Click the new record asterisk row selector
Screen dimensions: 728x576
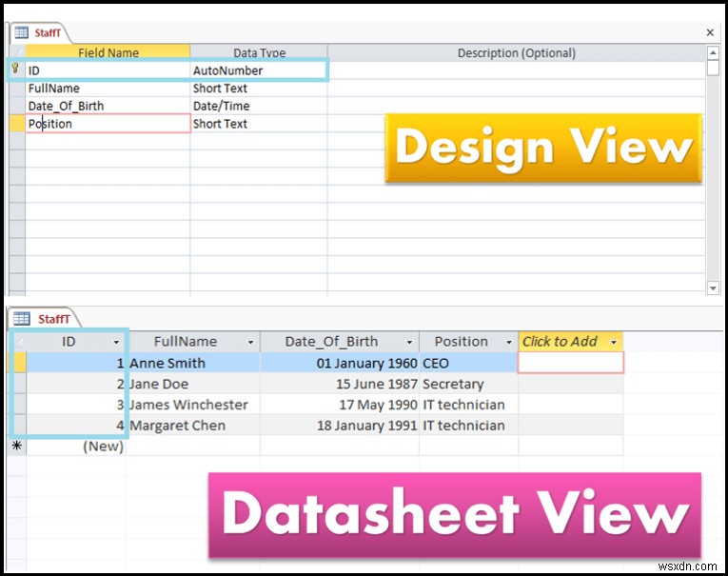(17, 446)
